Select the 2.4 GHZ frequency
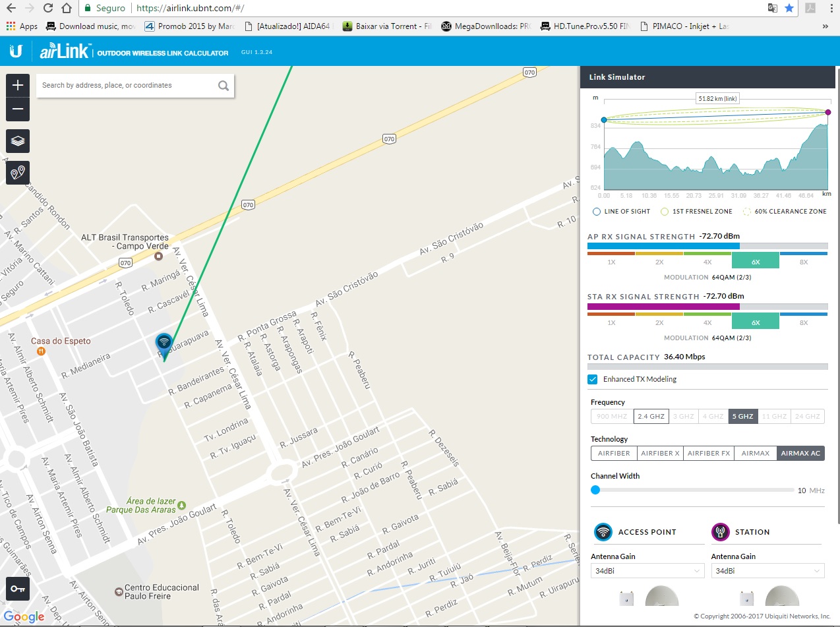 tap(651, 416)
